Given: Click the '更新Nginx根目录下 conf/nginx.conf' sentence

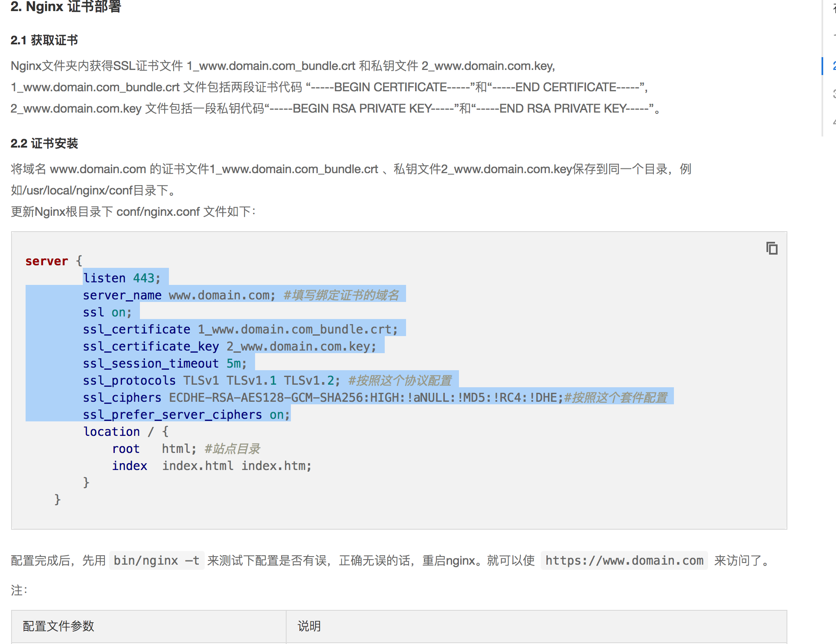Looking at the screenshot, I should 133,212.
